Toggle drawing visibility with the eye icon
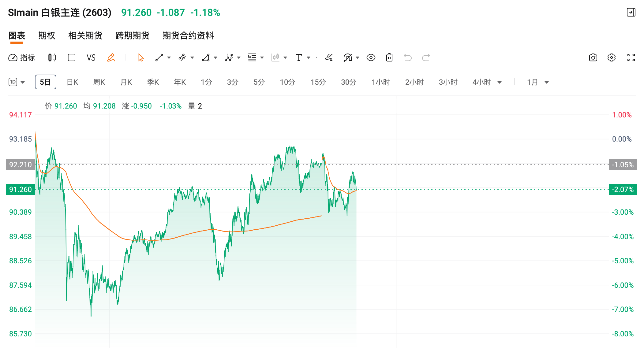Image resolution: width=644 pixels, height=348 pixels. point(371,57)
